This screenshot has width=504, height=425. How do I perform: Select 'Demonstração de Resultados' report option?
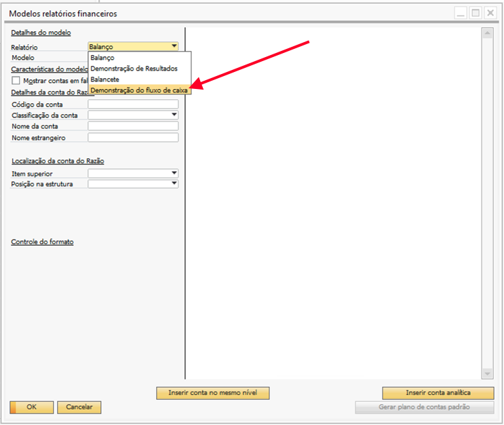click(x=134, y=69)
